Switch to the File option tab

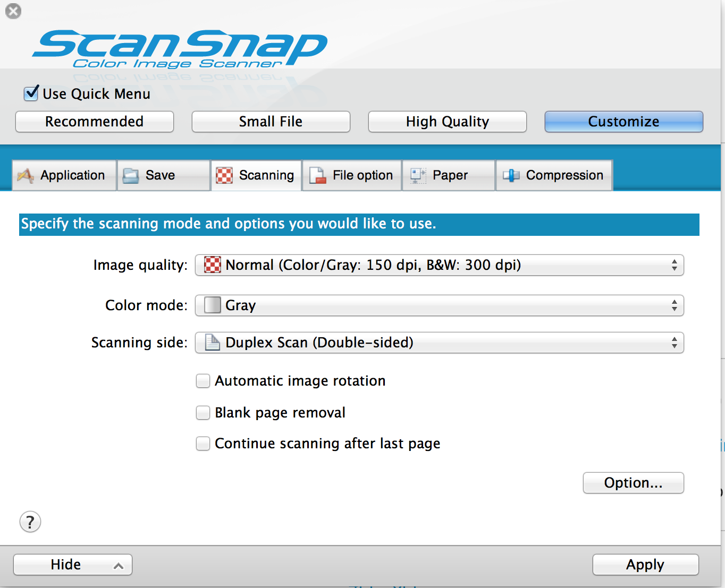[352, 175]
